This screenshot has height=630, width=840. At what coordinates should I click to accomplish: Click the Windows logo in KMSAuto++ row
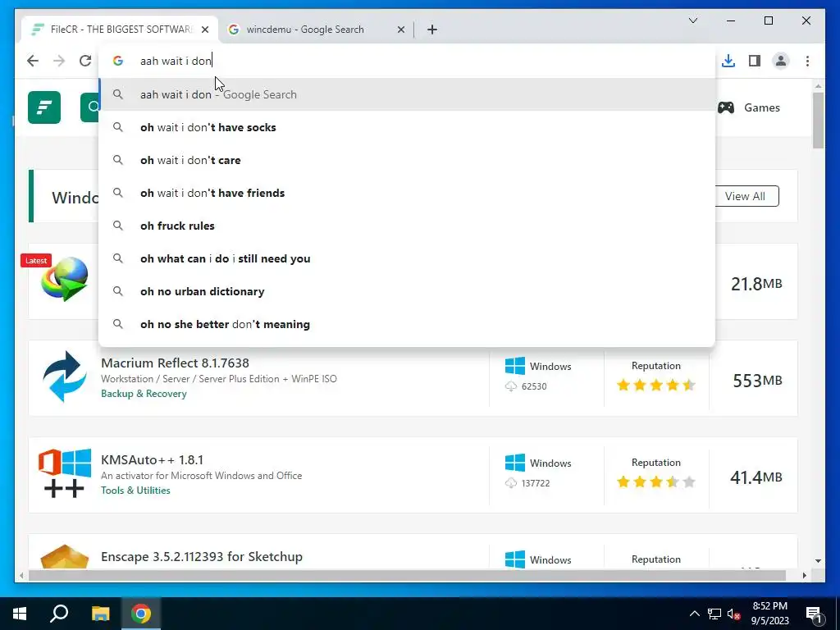(515, 463)
